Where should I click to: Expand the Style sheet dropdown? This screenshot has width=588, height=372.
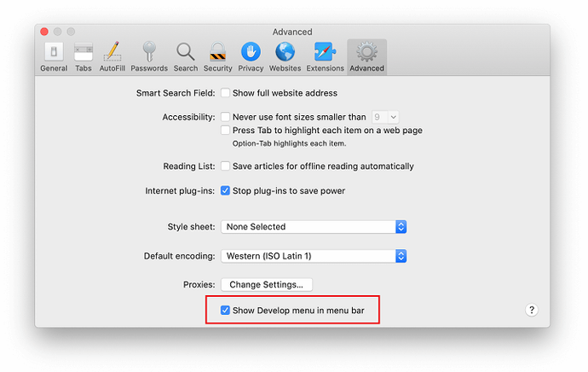314,227
